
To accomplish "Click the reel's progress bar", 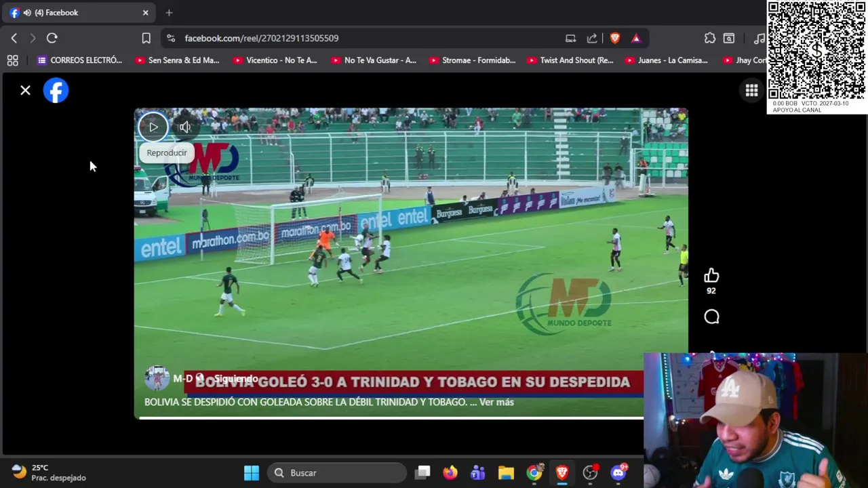I will (391, 418).
